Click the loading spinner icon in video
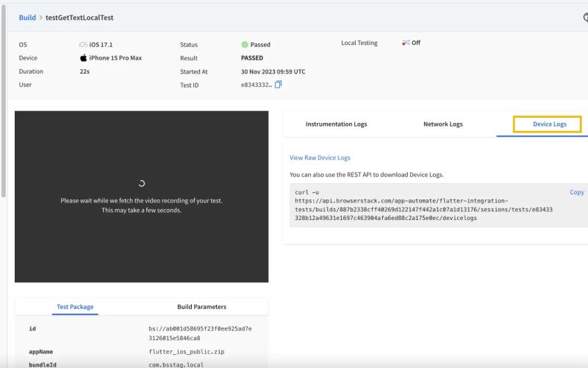588x368 pixels. (x=141, y=183)
